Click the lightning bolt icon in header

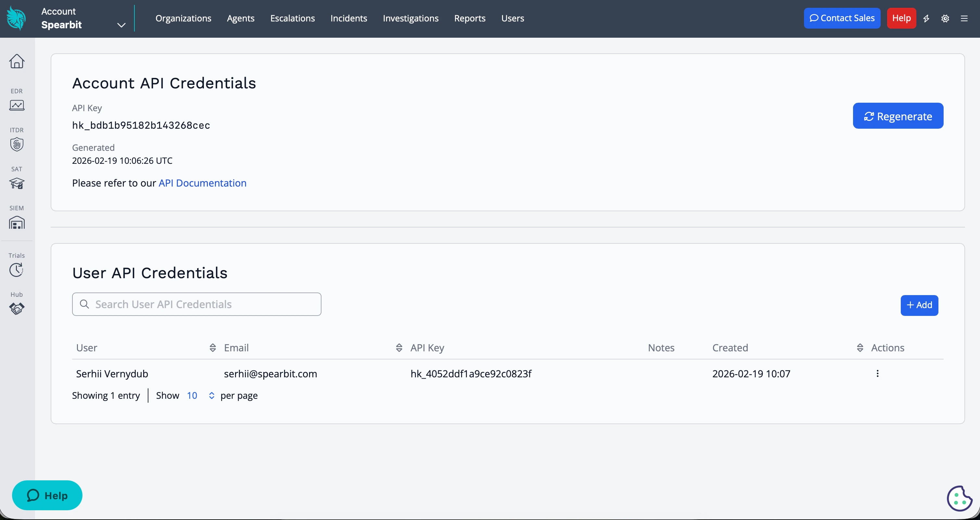(x=926, y=18)
